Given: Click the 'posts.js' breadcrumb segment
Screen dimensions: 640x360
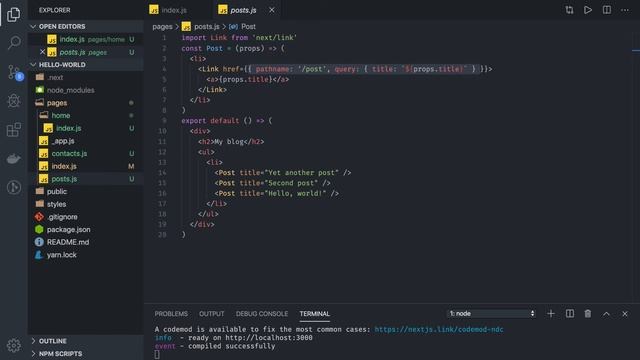Looking at the screenshot, I should (x=200, y=27).
